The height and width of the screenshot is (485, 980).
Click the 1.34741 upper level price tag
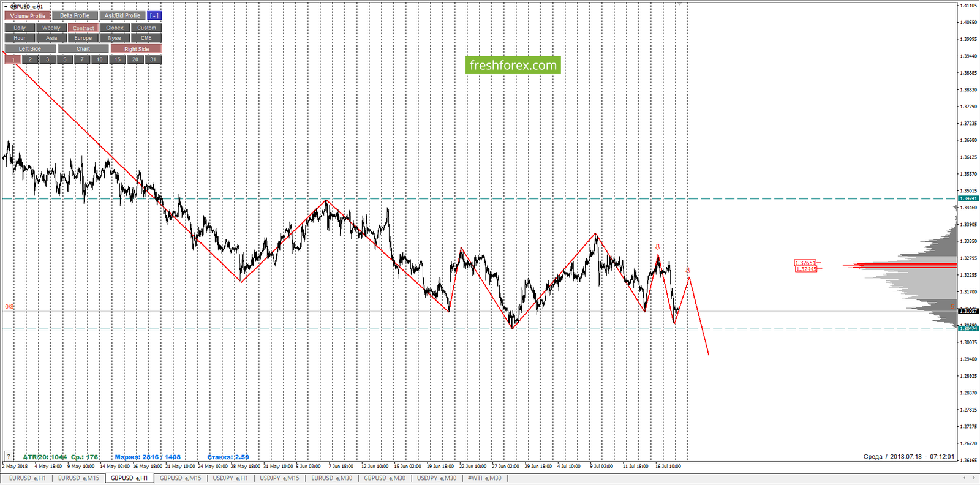click(x=968, y=198)
